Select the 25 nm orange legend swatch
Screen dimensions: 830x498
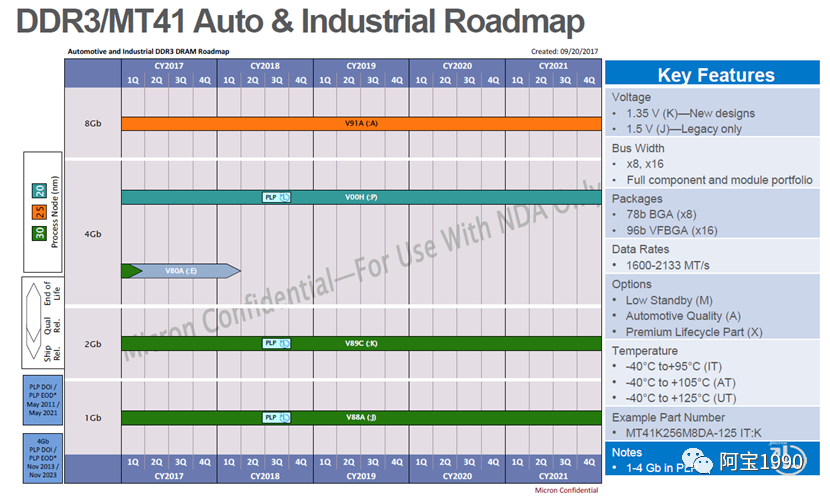[x=40, y=212]
